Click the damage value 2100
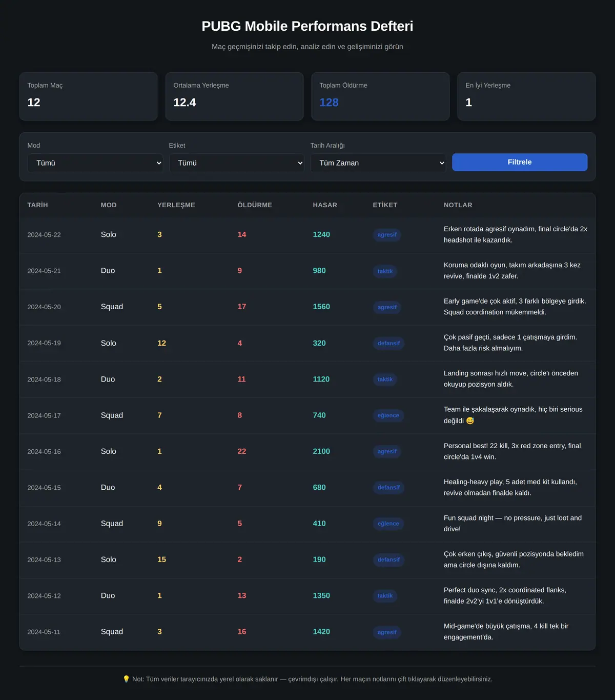Image resolution: width=615 pixels, height=700 pixels. pyautogui.click(x=321, y=451)
